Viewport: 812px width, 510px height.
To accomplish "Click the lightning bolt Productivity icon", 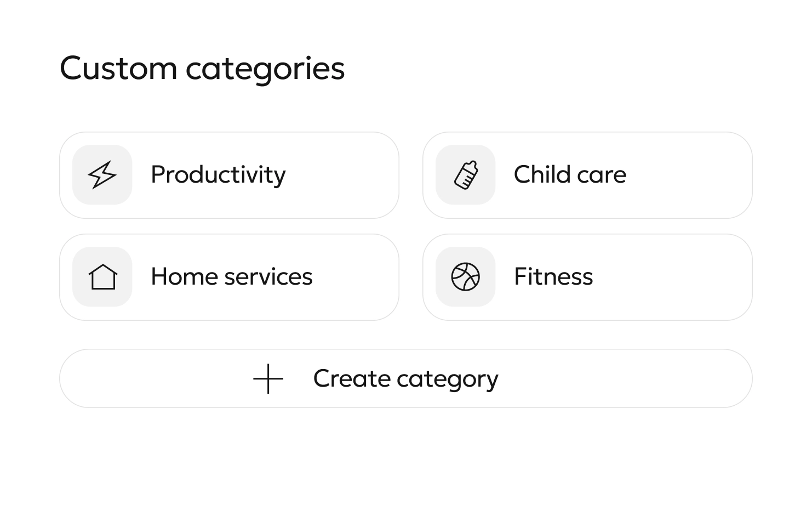I will click(x=102, y=175).
